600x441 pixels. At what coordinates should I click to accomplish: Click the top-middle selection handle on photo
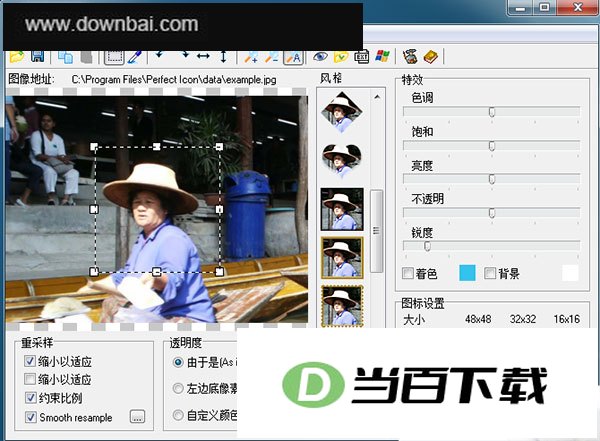[157, 147]
